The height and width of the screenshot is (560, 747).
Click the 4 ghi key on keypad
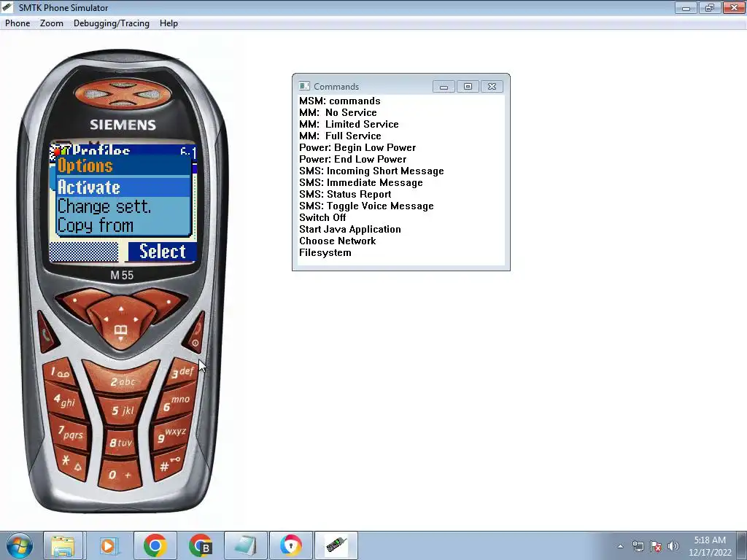65,402
